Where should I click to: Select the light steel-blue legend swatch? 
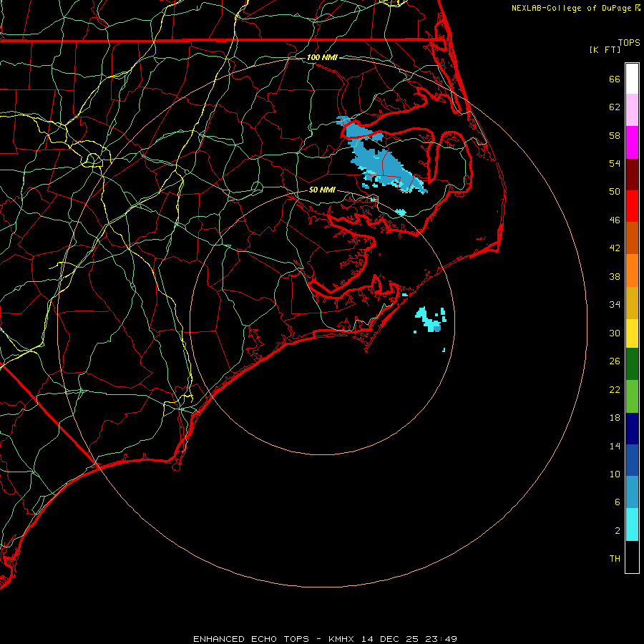632,492
